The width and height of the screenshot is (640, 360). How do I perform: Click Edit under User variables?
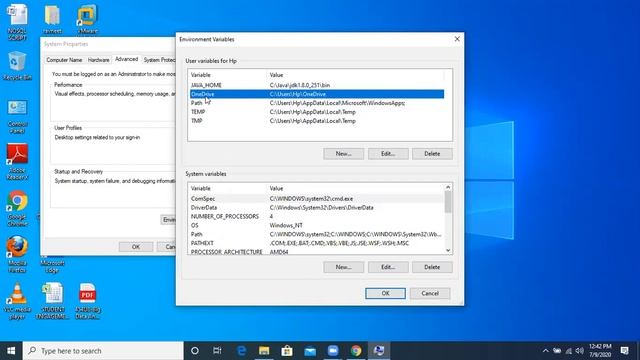388,154
